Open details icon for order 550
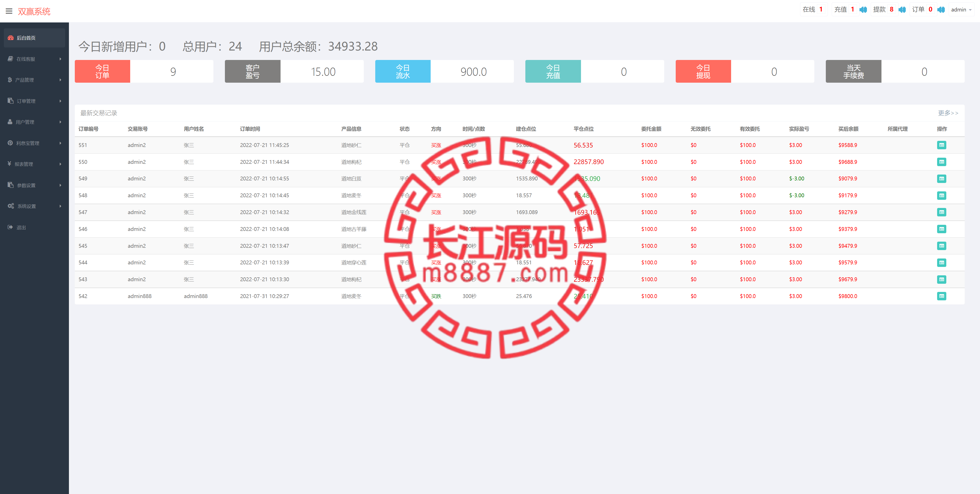This screenshot has height=494, width=980. (941, 162)
